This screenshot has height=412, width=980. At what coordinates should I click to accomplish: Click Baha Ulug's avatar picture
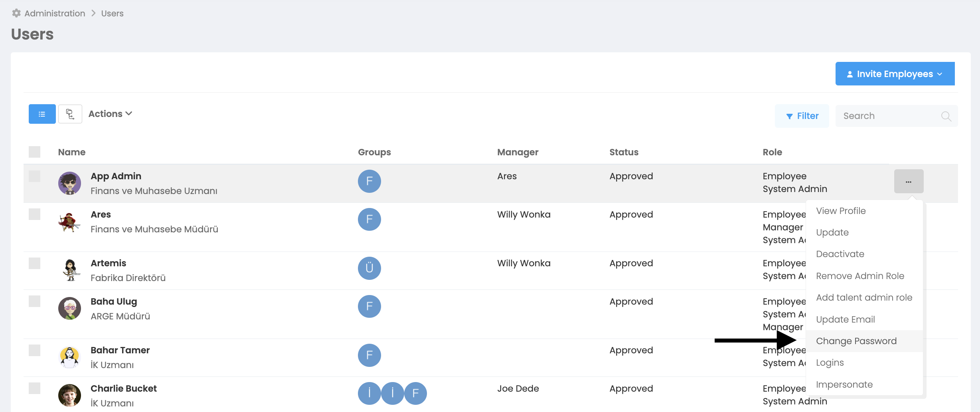point(70,308)
